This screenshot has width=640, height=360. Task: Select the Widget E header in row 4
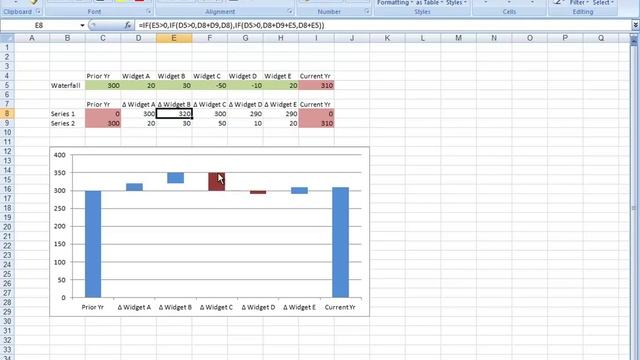click(281, 76)
